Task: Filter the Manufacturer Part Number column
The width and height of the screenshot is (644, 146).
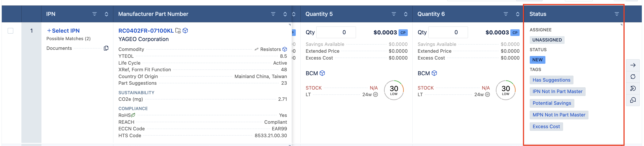Action: click(x=273, y=14)
